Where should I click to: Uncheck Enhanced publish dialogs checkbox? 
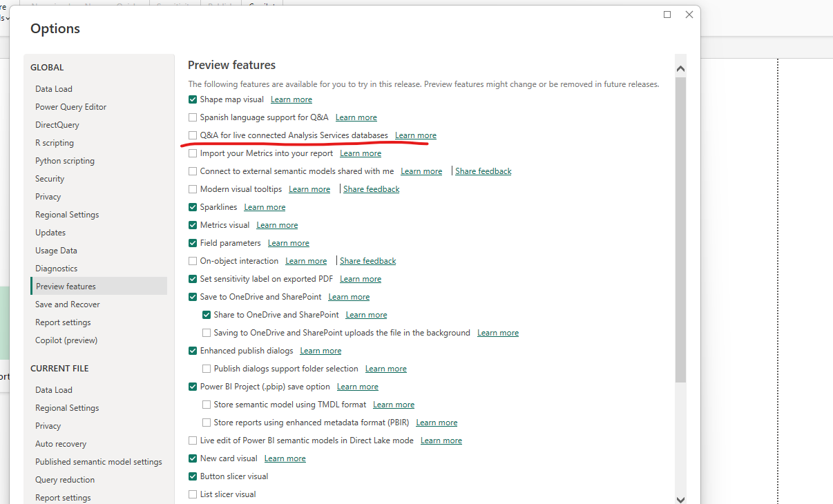pos(193,351)
